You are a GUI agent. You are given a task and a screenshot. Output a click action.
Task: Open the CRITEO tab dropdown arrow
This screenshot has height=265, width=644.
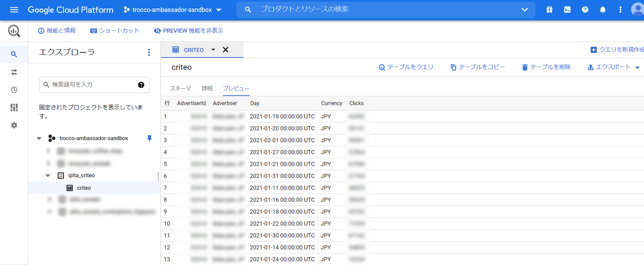[213, 50]
